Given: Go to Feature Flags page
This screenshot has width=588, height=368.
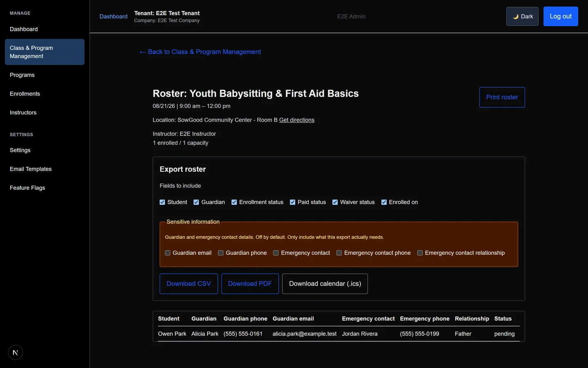Looking at the screenshot, I should click(x=45, y=188).
